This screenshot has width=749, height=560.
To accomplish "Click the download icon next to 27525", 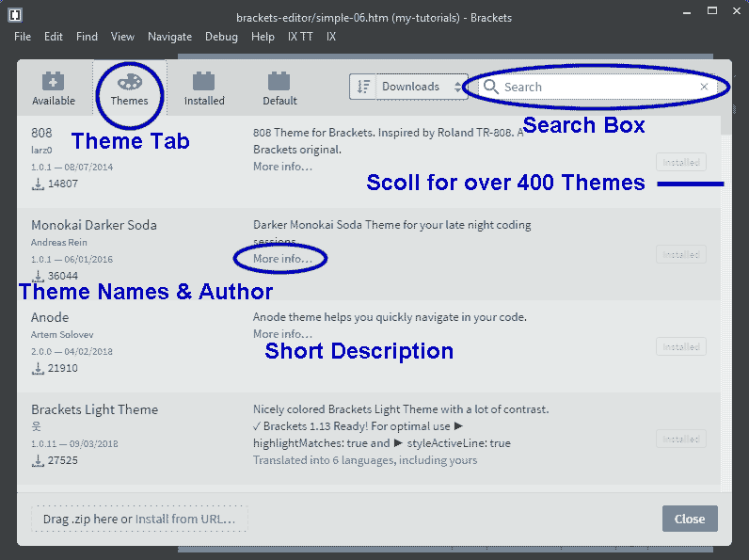I will click(38, 460).
